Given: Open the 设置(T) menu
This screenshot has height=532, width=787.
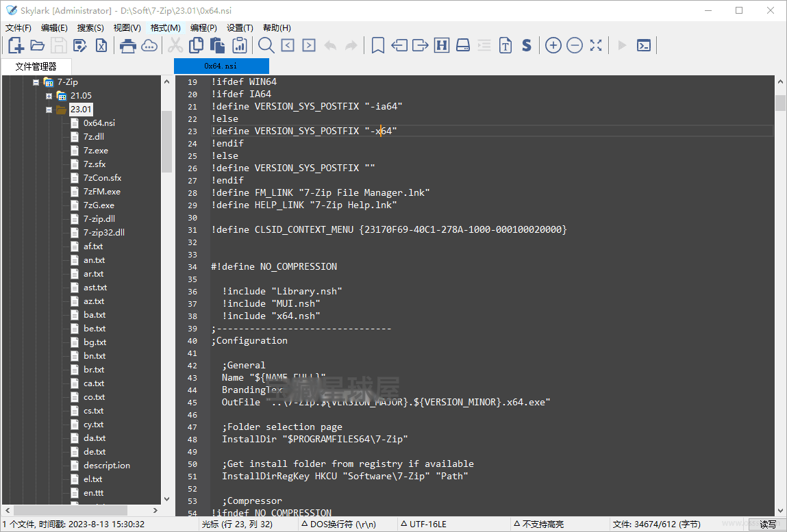Looking at the screenshot, I should pos(240,28).
